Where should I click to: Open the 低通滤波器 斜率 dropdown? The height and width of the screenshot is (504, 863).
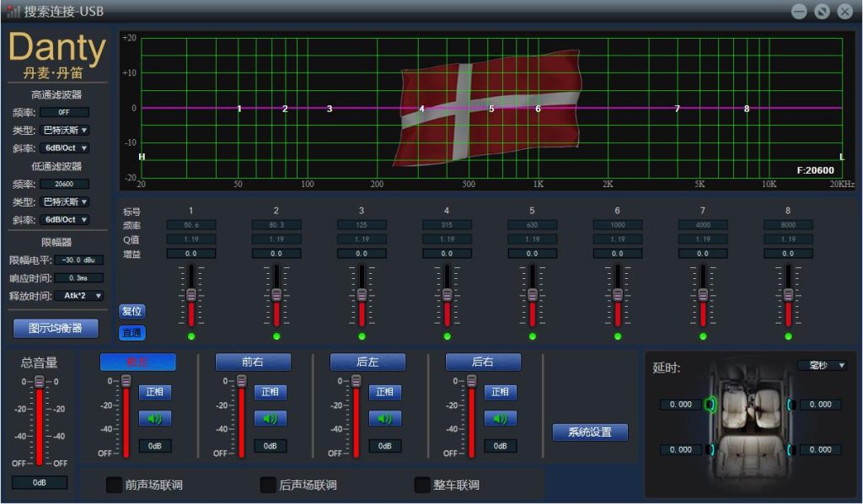pos(65,219)
